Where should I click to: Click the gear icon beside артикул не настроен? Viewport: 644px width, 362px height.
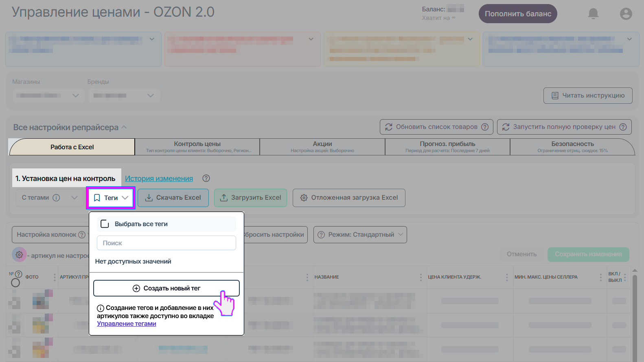point(19,255)
